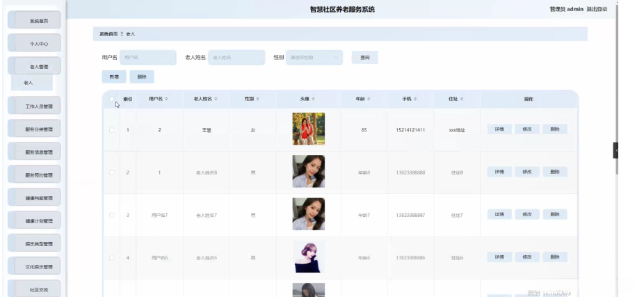The image size is (644, 299).
Task: Click 删除 for 老人姓名6 row
Action: tap(555, 257)
